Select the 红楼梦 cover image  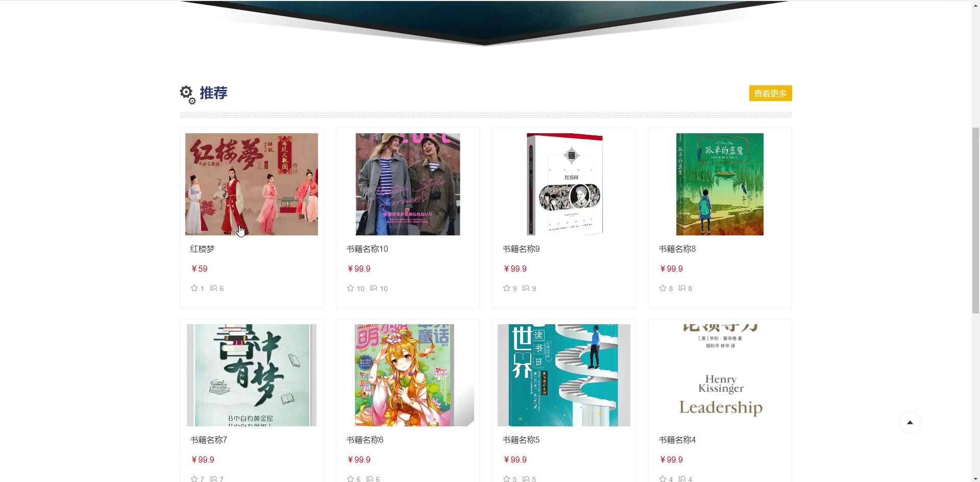252,184
